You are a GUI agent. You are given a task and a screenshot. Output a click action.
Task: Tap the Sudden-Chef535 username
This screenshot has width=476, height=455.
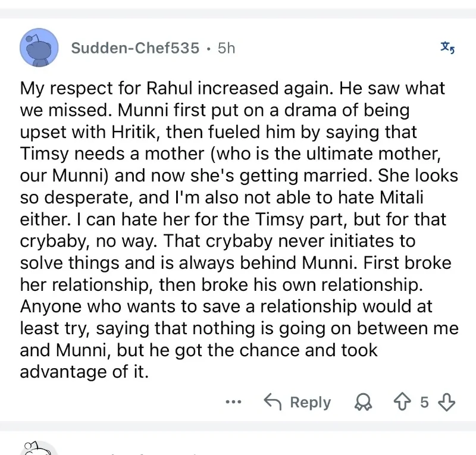[135, 48]
